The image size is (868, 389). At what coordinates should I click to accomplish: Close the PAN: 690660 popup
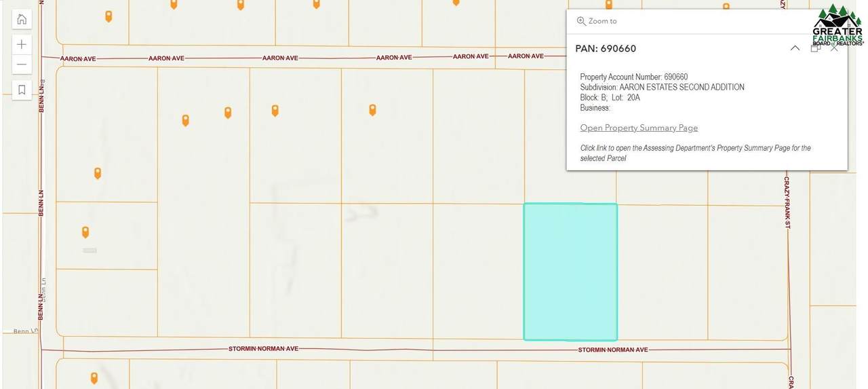835,48
